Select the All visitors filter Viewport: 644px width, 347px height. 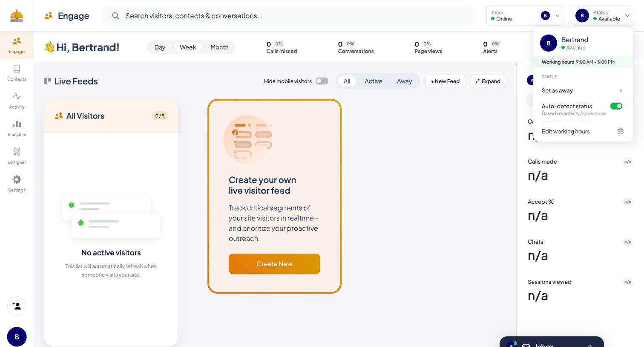pyautogui.click(x=347, y=81)
